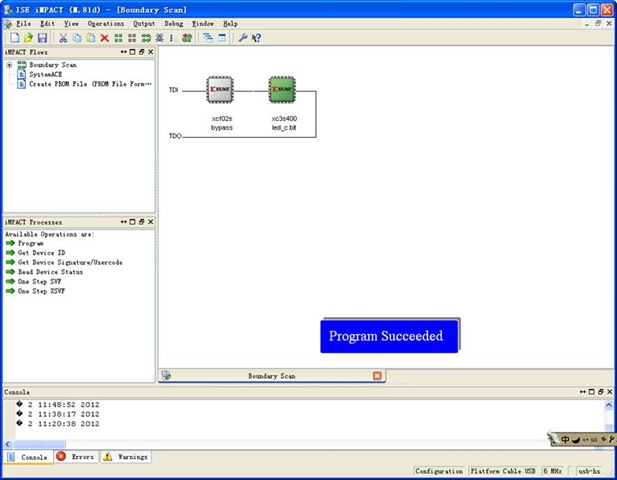Expand the Boundary Scan tree node
Image resolution: width=617 pixels, height=480 pixels.
click(9, 65)
